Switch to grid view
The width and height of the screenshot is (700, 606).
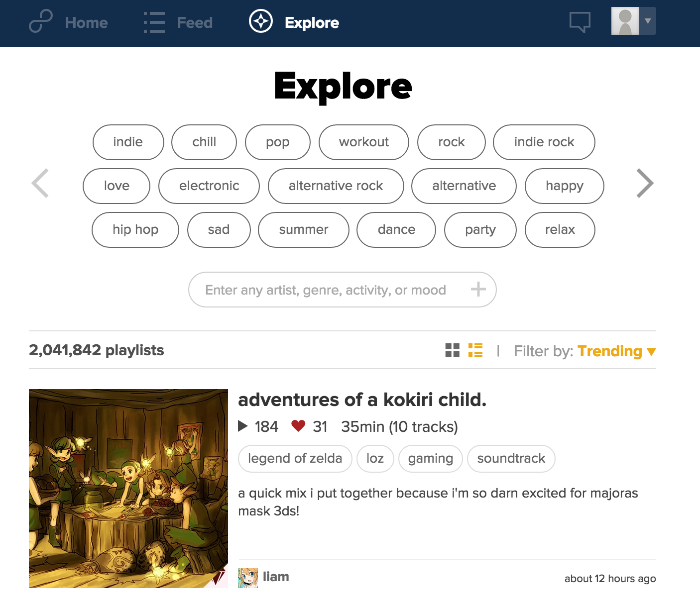453,350
